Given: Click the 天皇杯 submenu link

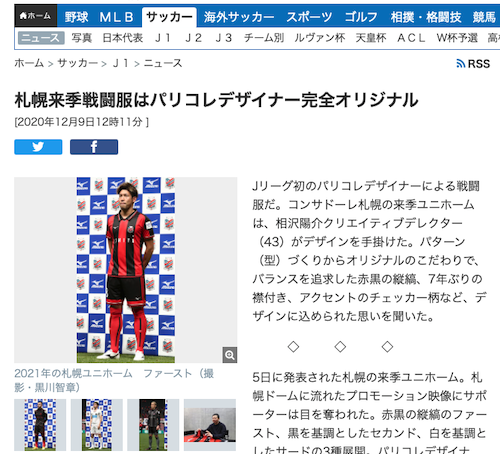Looking at the screenshot, I should 371,38.
